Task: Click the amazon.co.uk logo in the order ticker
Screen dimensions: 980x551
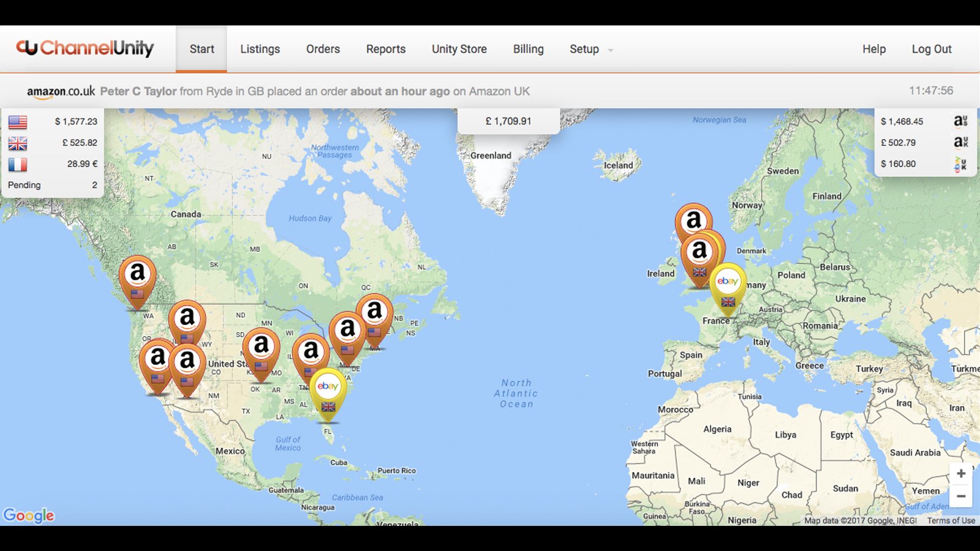Action: [61, 91]
